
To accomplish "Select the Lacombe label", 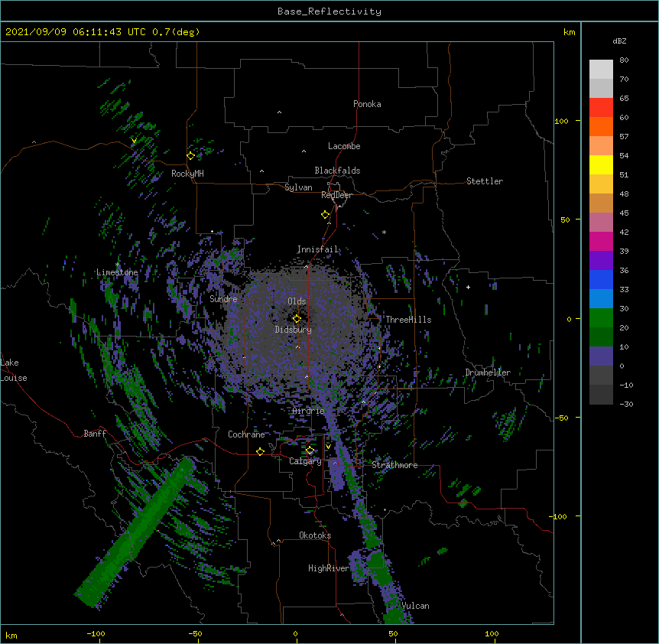I will (x=344, y=146).
